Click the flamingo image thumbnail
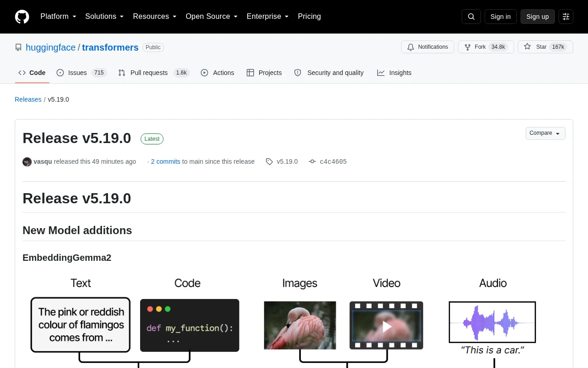This screenshot has height=368, width=588. click(x=300, y=325)
